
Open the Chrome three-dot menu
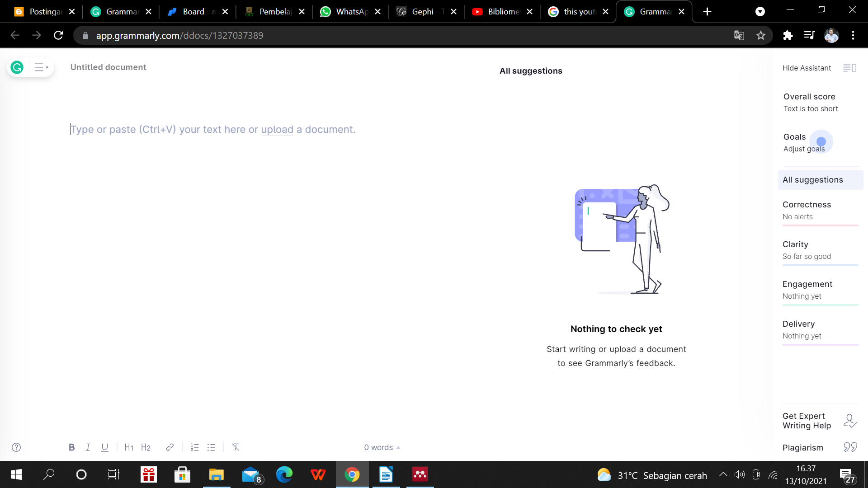pyautogui.click(x=853, y=35)
